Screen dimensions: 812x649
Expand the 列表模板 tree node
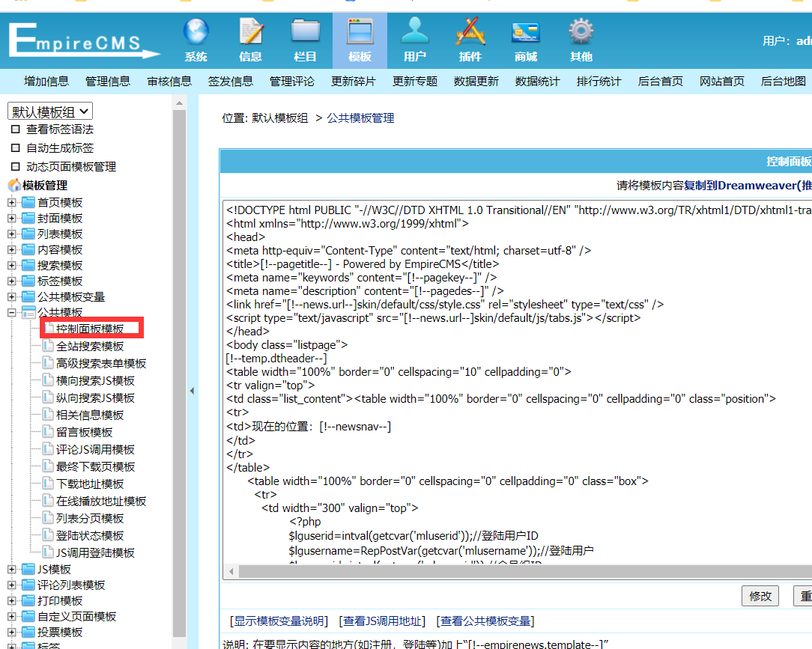[x=12, y=234]
